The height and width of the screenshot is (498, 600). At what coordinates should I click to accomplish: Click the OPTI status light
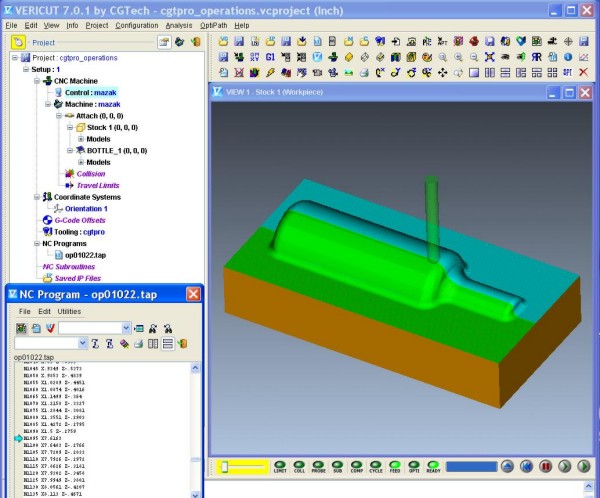coord(414,467)
